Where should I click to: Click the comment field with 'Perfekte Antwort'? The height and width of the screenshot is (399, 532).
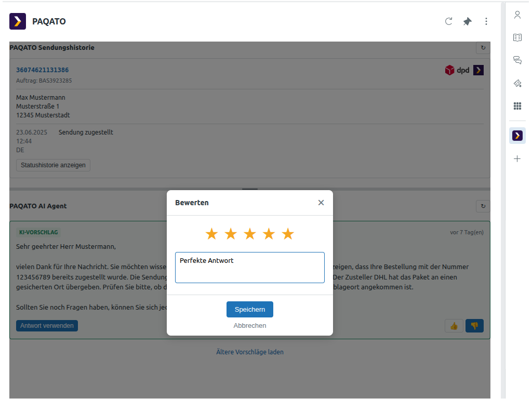(250, 268)
